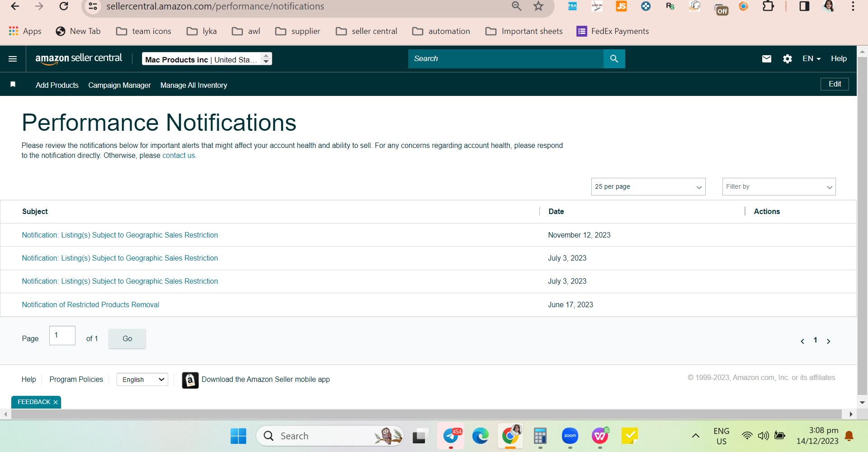Open the Mac Products inc account switcher
Image resolution: width=868 pixels, height=452 pixels.
click(x=207, y=59)
